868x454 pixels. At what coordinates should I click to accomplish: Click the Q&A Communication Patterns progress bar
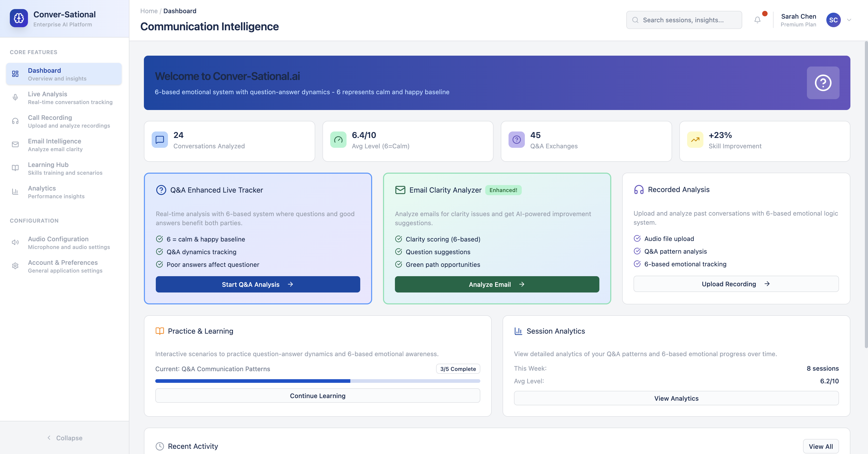318,381
